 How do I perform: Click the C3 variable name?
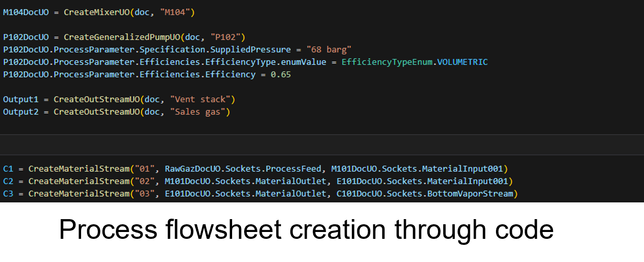coord(8,194)
